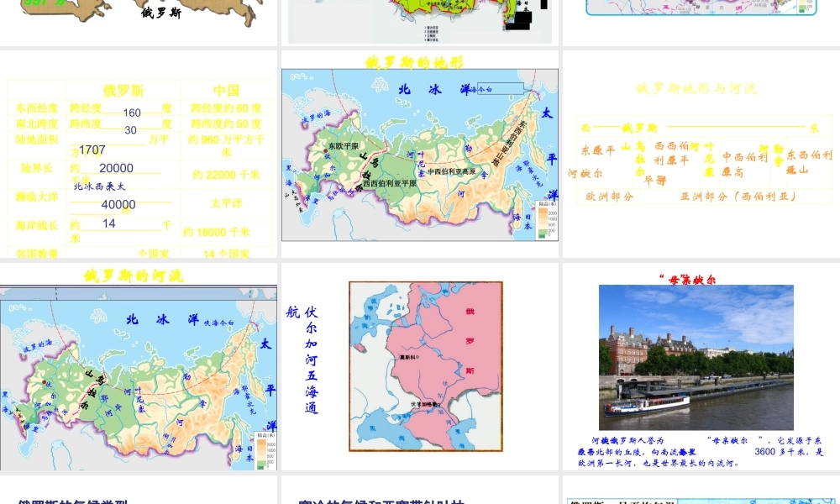Click the 西西伯利亚平原 label on terrain map
This screenshot has height=504, width=840.
390,182
